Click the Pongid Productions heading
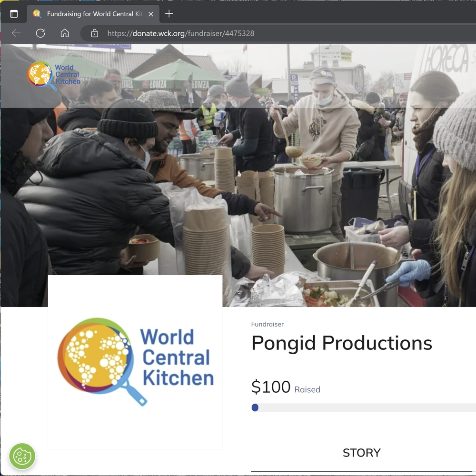476x476 pixels. [x=342, y=343]
